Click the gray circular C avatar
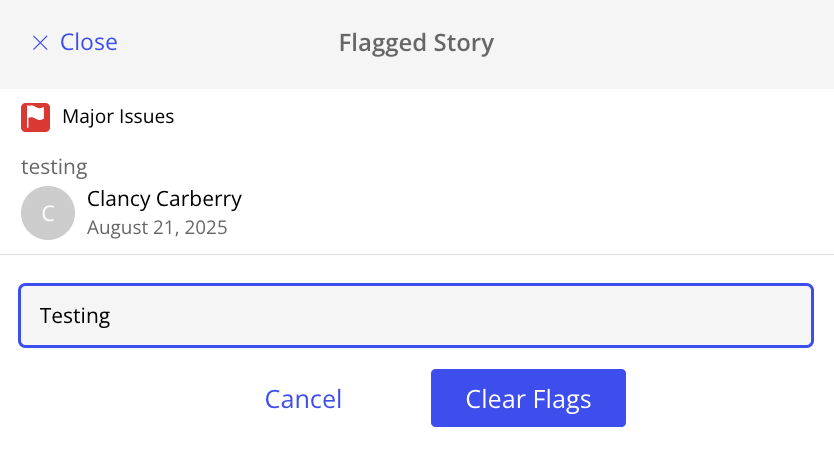The height and width of the screenshot is (454, 834). pos(48,213)
